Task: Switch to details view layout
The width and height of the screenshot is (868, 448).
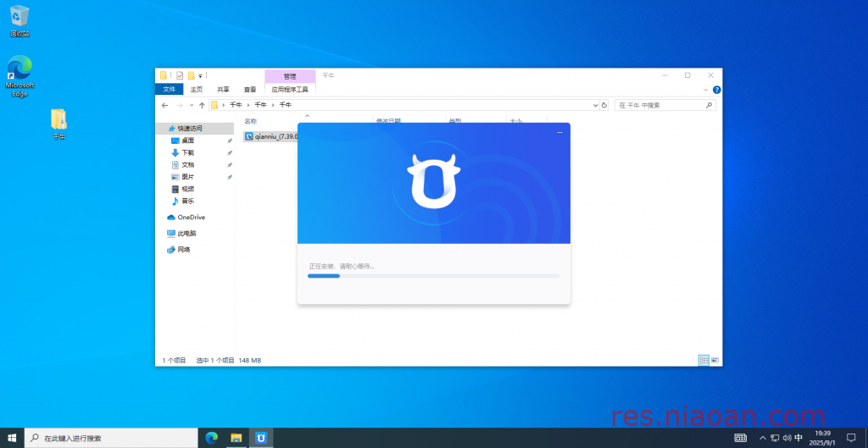Action: pos(704,360)
